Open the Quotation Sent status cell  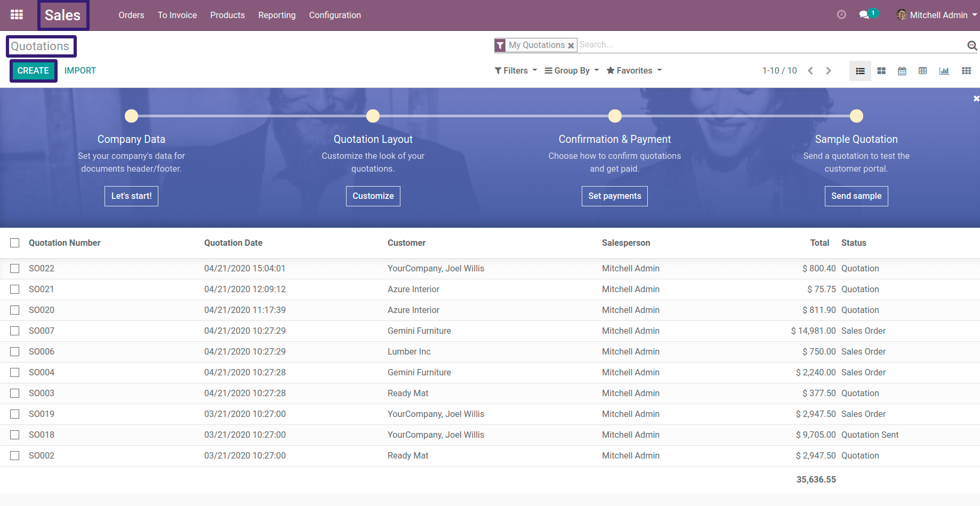[870, 435]
